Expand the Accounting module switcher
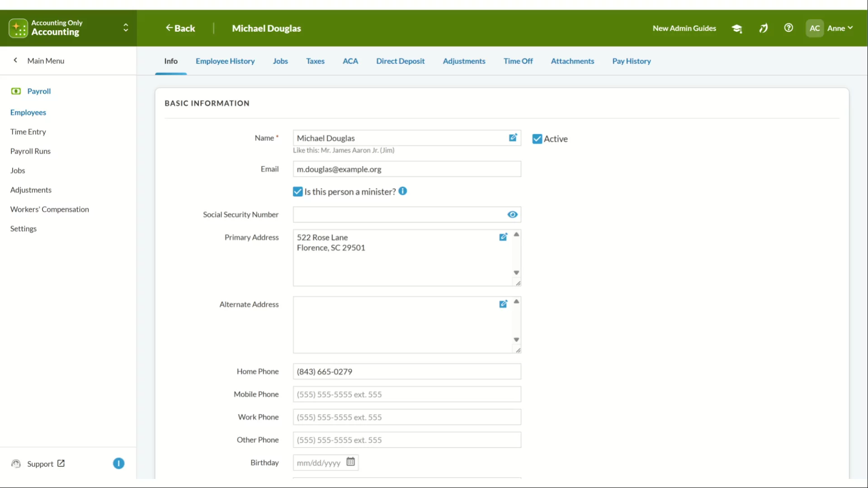 (126, 28)
